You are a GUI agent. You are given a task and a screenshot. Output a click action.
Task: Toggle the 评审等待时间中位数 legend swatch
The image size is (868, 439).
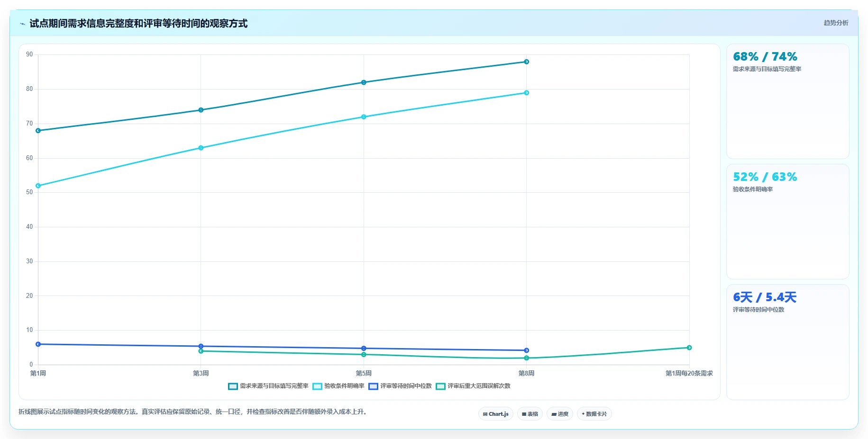pyautogui.click(x=373, y=386)
